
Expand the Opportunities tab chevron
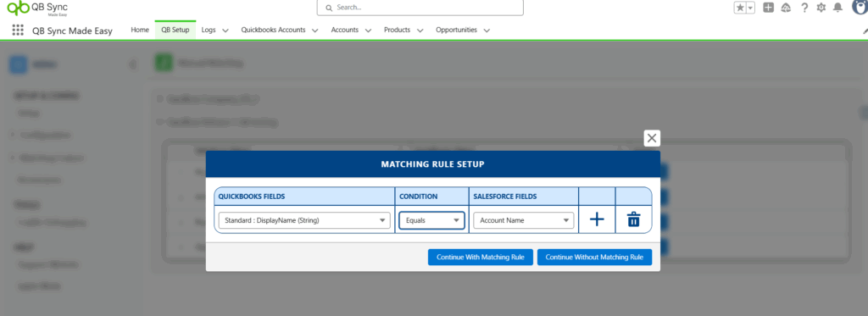click(x=487, y=30)
